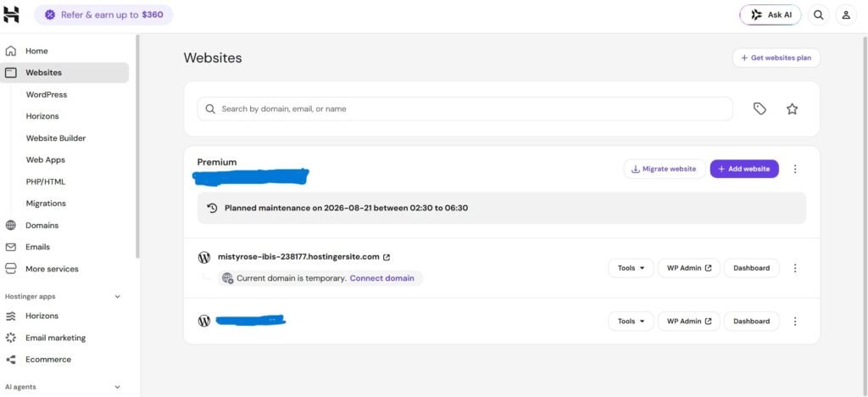Open the search magnifier in top bar
Viewport: 868px width, 397px height.
pyautogui.click(x=818, y=15)
